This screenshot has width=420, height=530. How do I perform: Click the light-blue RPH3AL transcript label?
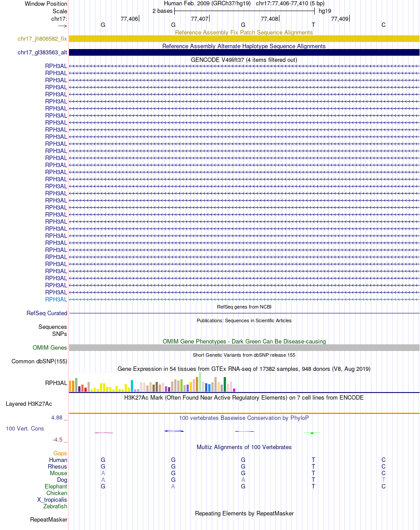pos(56,299)
